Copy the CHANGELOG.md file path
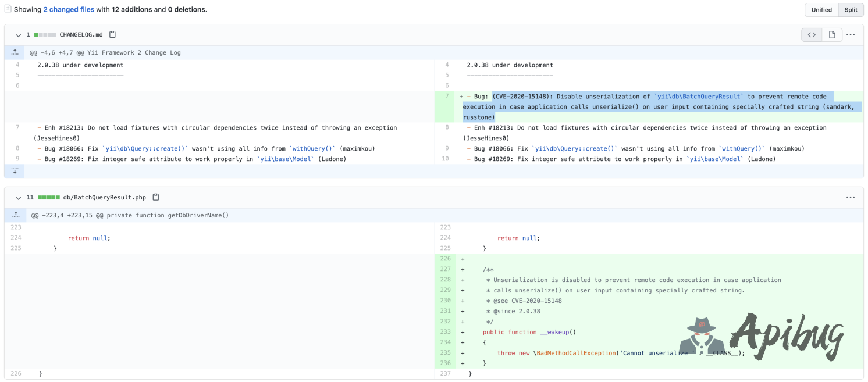Image resolution: width=868 pixels, height=382 pixels. pyautogui.click(x=113, y=35)
